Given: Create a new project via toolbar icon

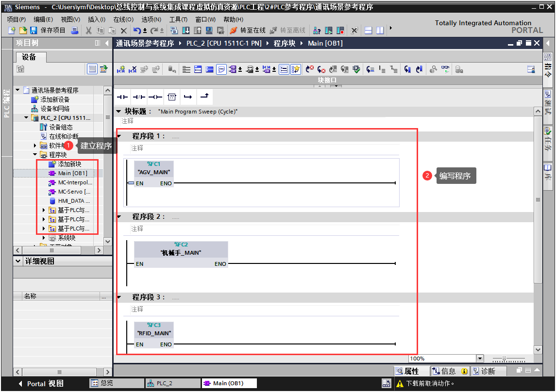Looking at the screenshot, I should pos(12,31).
